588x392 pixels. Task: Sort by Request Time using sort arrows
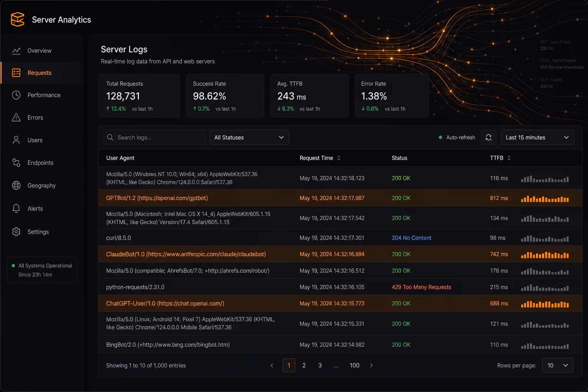[x=339, y=158]
